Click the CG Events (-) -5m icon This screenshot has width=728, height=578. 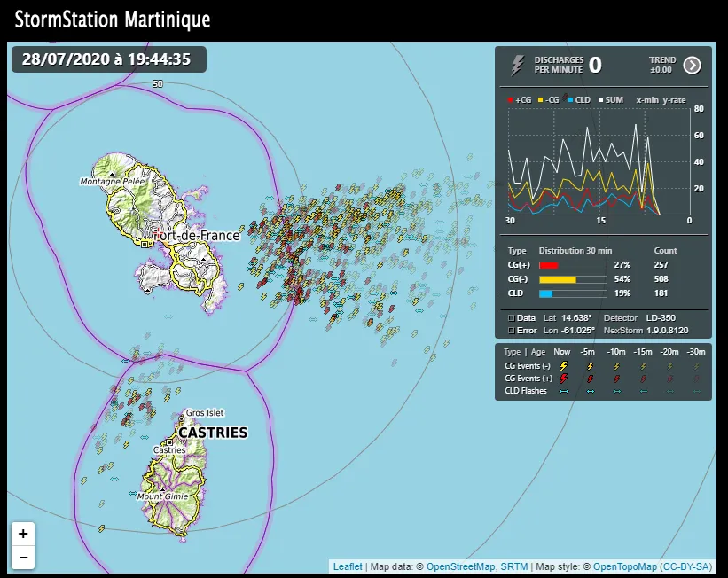click(x=590, y=366)
